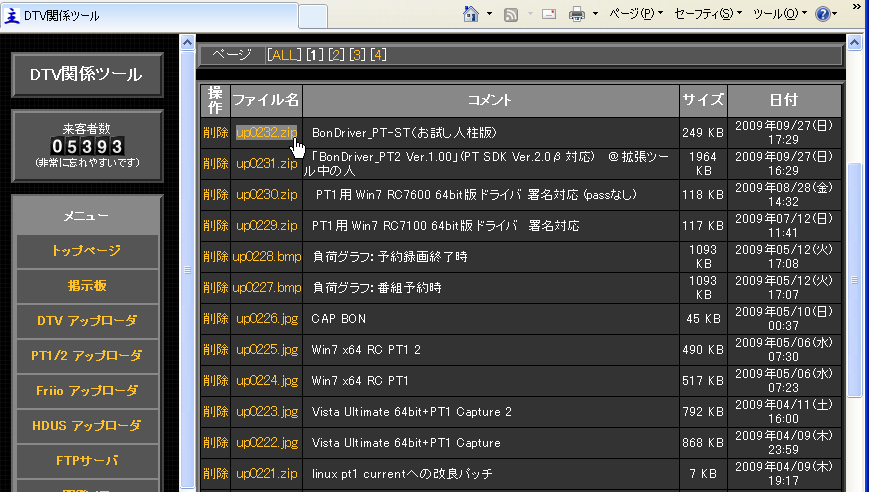Open FTPサーバ link

87,460
